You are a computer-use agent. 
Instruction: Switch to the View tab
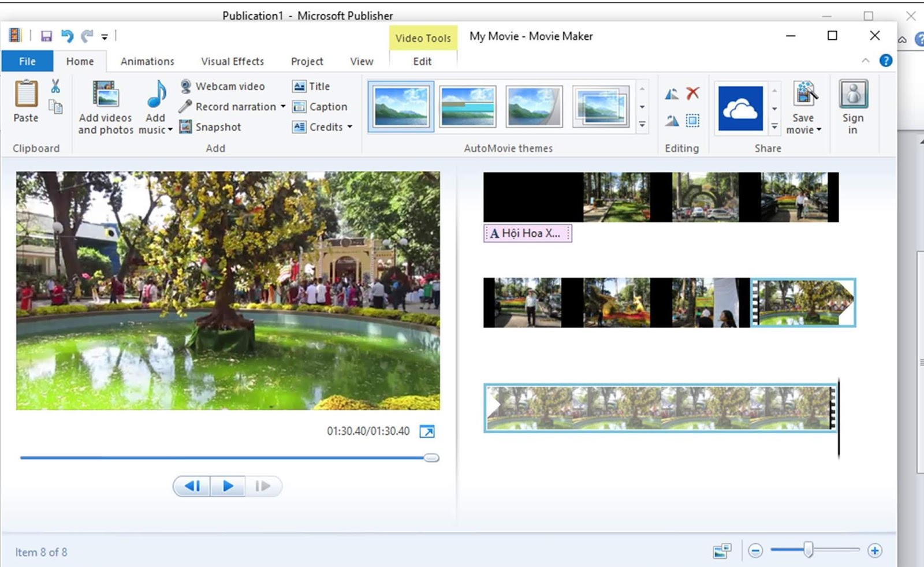tap(362, 61)
